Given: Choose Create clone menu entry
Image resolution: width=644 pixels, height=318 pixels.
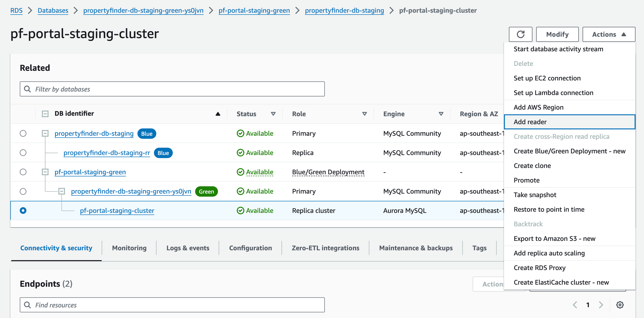Looking at the screenshot, I should 570,166.
